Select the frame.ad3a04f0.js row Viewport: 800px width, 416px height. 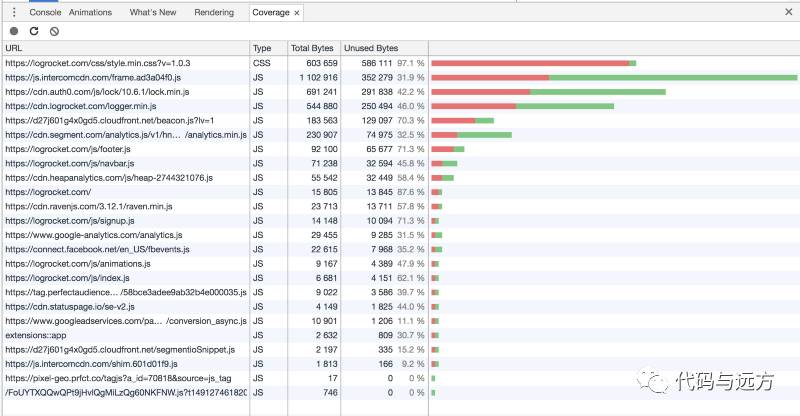[x=401, y=78]
